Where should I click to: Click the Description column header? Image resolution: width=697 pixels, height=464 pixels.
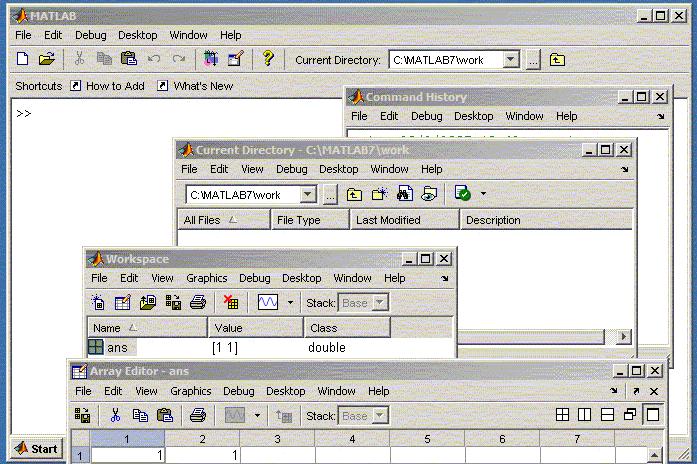tap(546, 220)
